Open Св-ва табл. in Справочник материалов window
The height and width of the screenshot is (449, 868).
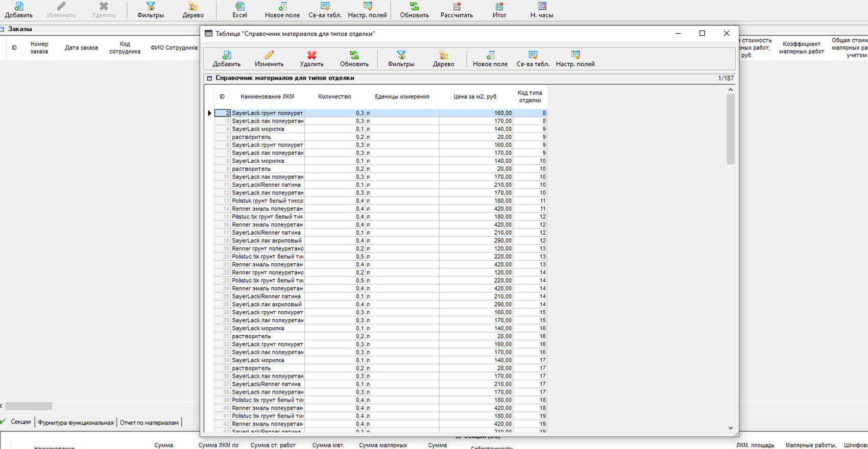[533, 59]
